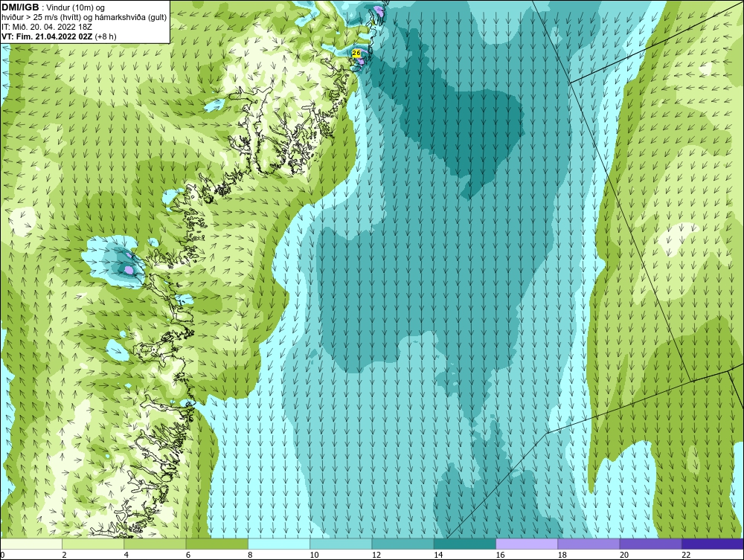The width and height of the screenshot is (744, 560).
Task: Click the legend number 0
Action: coord(2,556)
